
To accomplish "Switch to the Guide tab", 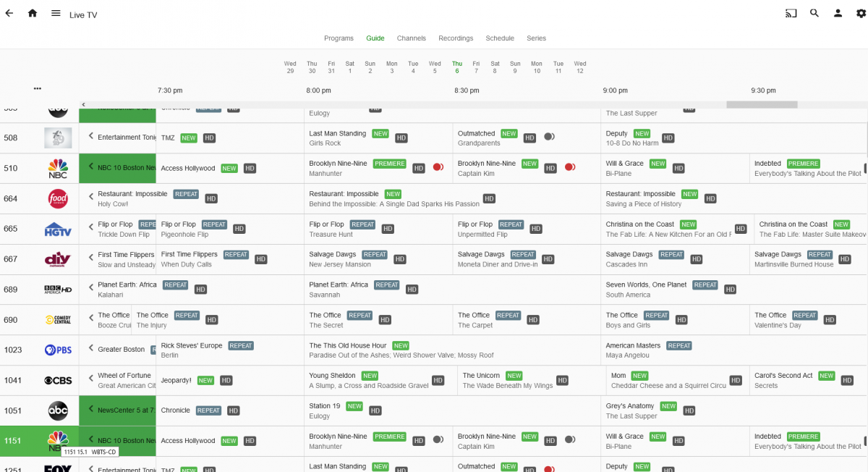I will pos(375,38).
